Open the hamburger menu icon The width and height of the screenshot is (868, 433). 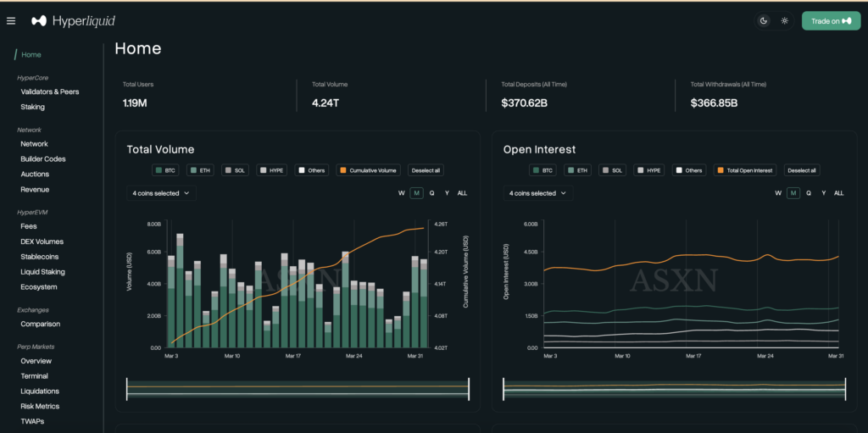click(x=11, y=21)
